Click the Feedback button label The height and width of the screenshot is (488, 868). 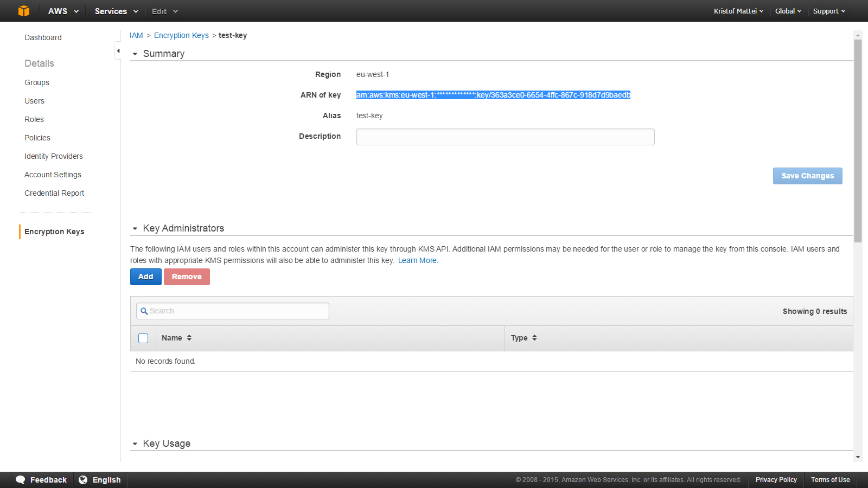coord(48,480)
